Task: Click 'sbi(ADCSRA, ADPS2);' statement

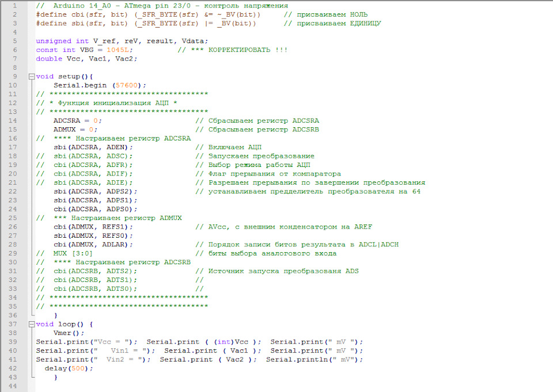Action: tap(96, 192)
